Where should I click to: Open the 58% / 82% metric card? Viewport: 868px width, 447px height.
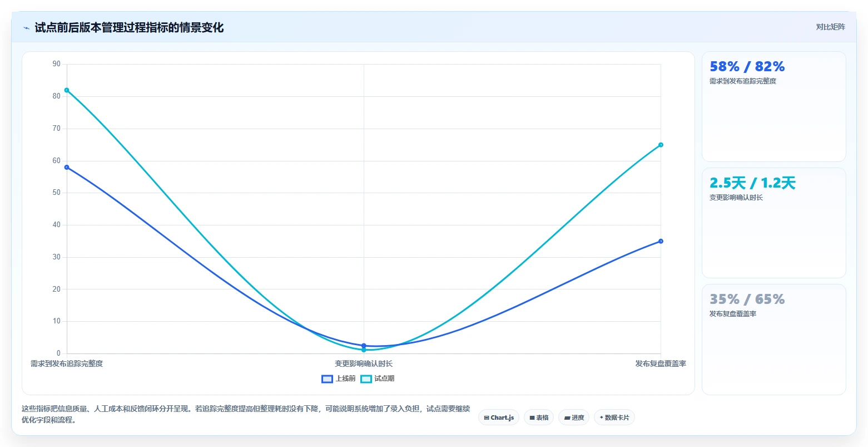click(773, 107)
